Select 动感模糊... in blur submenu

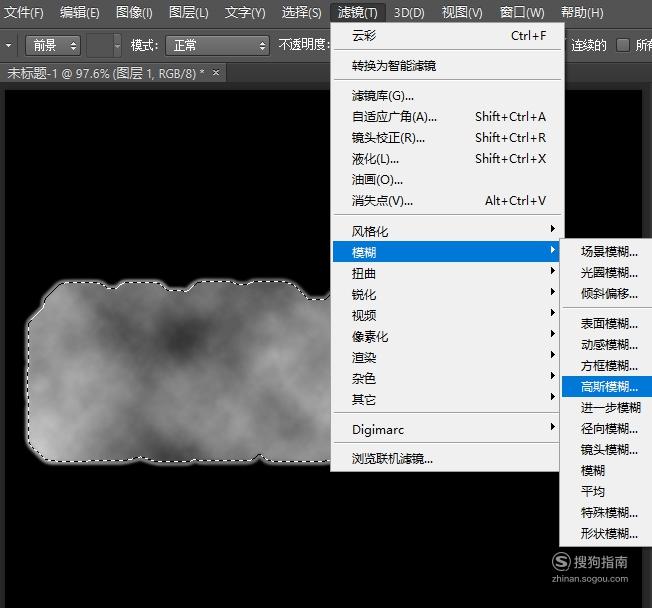(x=607, y=344)
